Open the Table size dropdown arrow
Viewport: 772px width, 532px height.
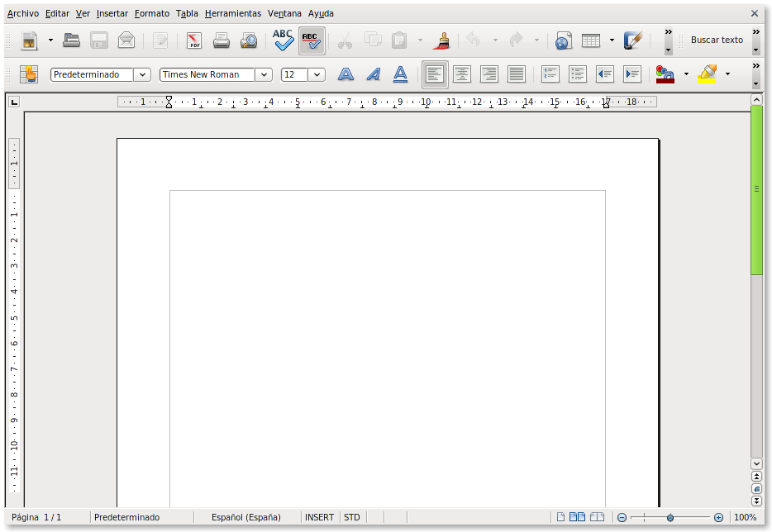pos(612,40)
